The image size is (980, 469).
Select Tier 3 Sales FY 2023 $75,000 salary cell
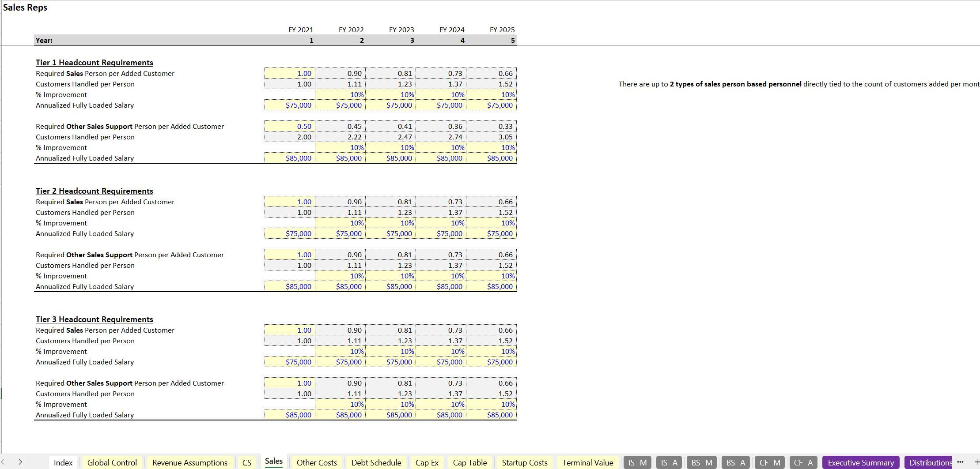point(390,362)
